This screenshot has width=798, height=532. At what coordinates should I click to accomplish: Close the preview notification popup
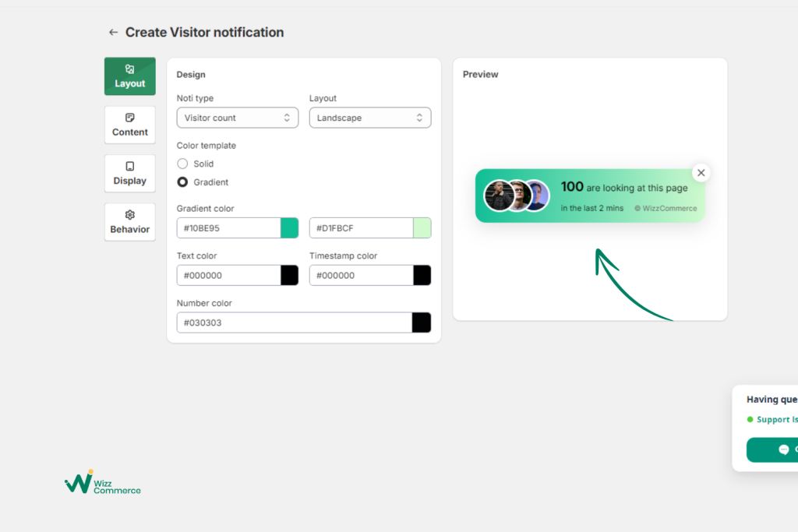pos(701,173)
